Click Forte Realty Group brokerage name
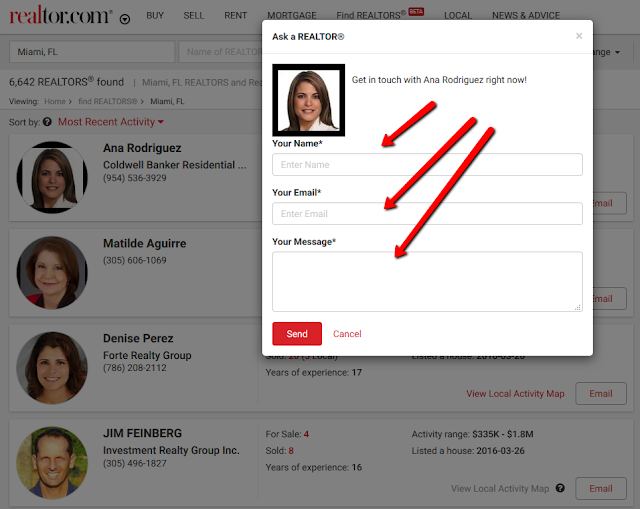The image size is (640, 509). (x=147, y=355)
